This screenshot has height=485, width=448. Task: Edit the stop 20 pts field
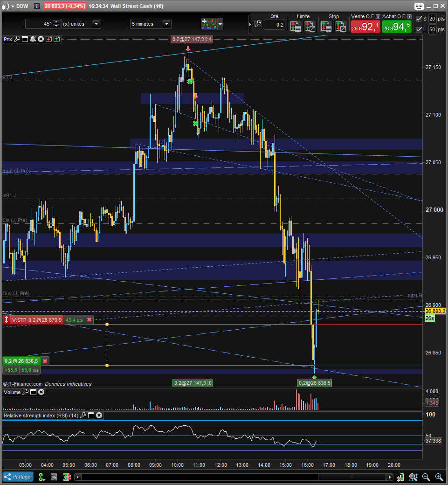click(x=432, y=19)
